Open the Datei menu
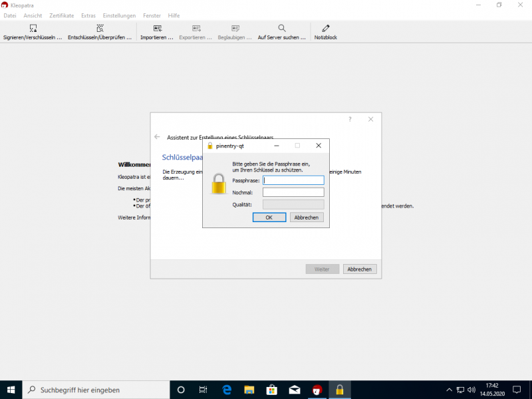 click(10, 15)
